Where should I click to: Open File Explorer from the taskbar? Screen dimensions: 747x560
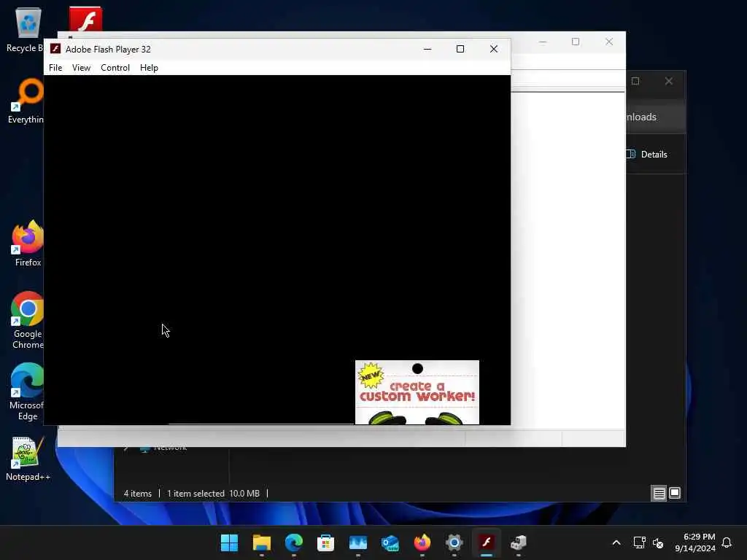(262, 542)
